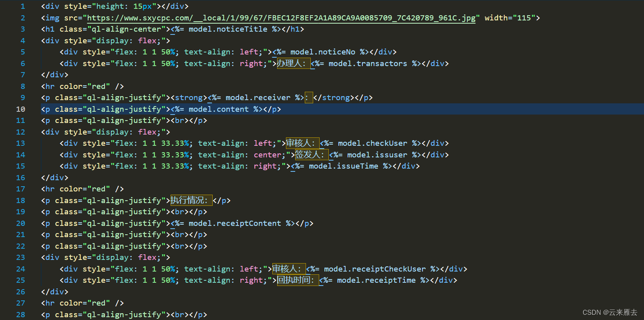Image resolution: width=644 pixels, height=320 pixels.
Task: Click the closing div tag on line 16
Action: point(55,178)
